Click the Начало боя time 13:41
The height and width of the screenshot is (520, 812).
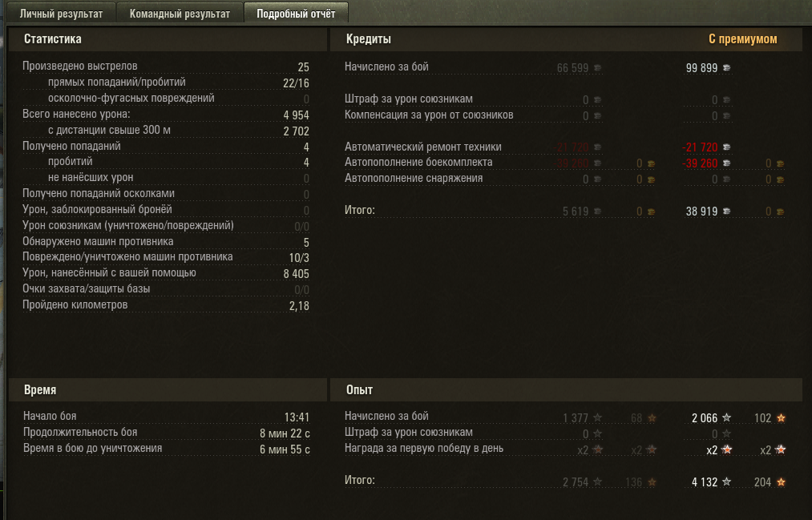click(x=297, y=417)
